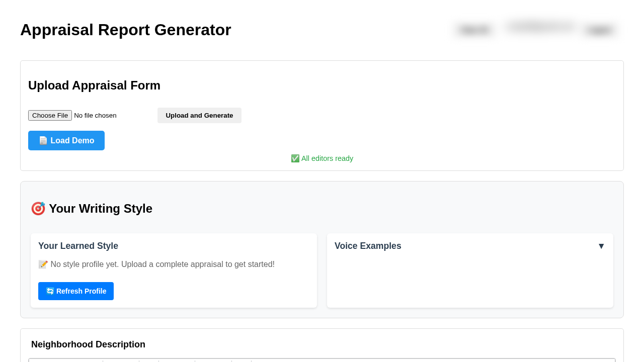
Task: Click the memo pencil icon before style message
Action: click(43, 264)
